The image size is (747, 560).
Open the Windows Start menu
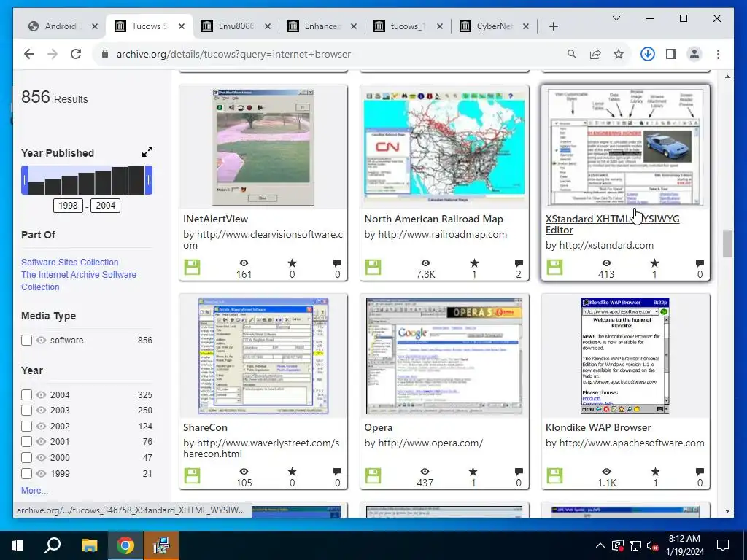pos(18,545)
